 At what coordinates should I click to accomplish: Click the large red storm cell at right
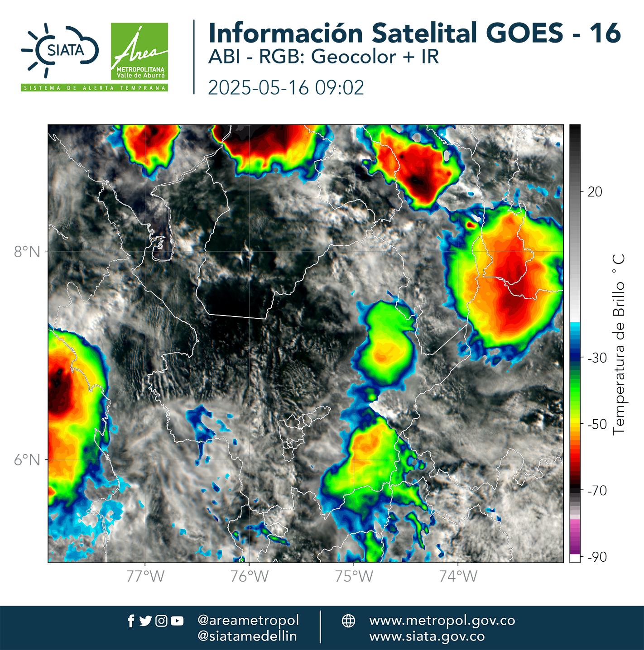(507, 281)
